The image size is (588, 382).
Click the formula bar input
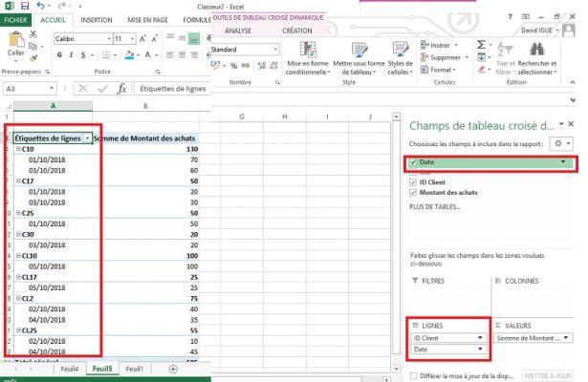point(172,89)
